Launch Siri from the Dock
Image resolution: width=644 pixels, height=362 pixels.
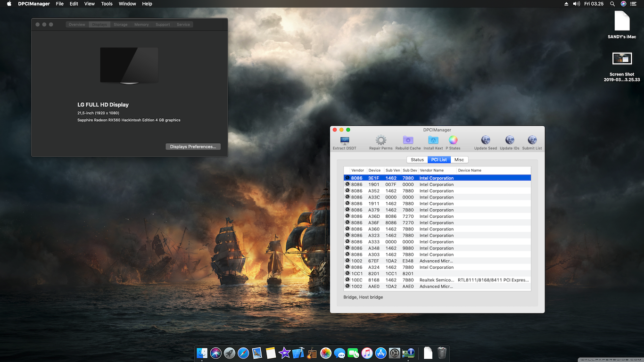[x=216, y=353]
